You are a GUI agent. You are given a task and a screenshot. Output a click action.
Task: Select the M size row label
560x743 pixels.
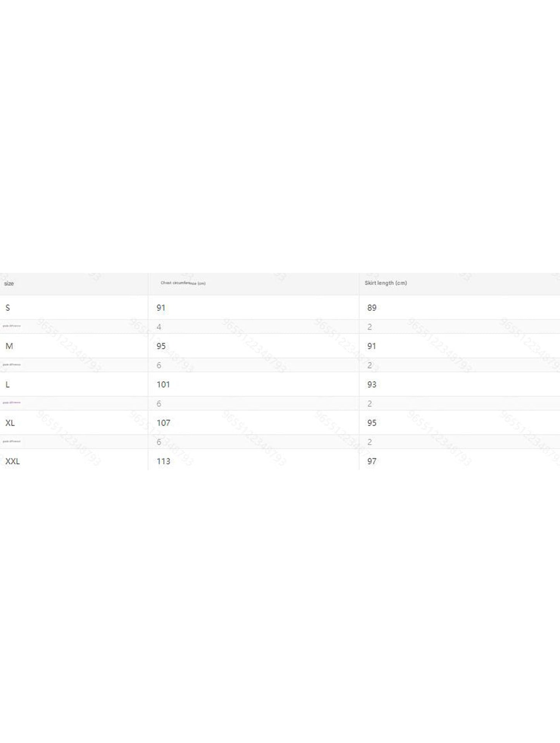[9, 346]
